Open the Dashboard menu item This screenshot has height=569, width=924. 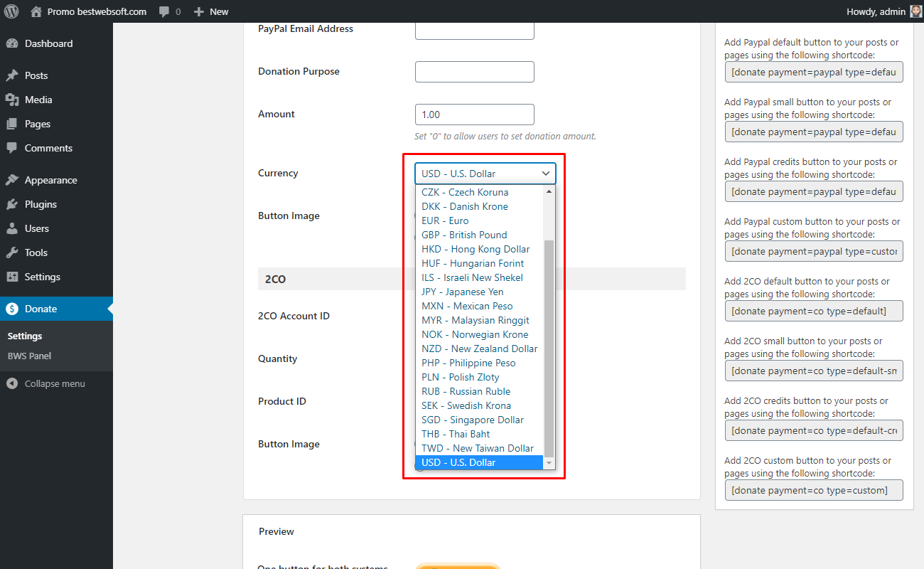(56, 43)
